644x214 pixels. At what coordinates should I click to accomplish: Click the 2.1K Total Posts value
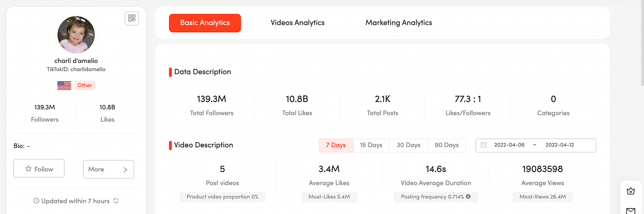383,99
